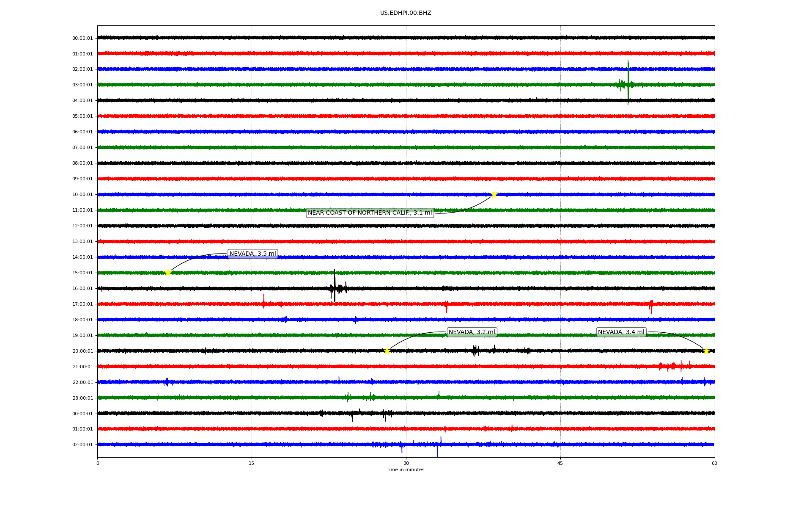Click the 12:00:01 time label
This screenshot has width=812, height=508.
click(82, 226)
